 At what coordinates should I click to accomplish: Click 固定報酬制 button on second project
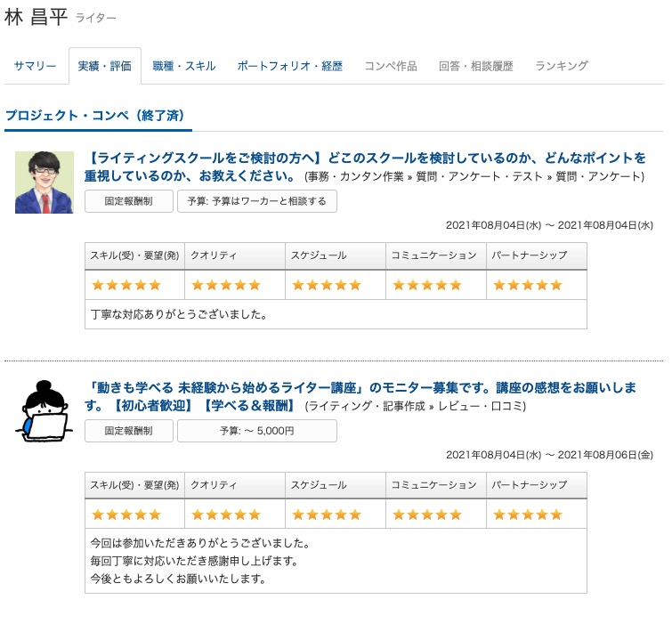(128, 431)
